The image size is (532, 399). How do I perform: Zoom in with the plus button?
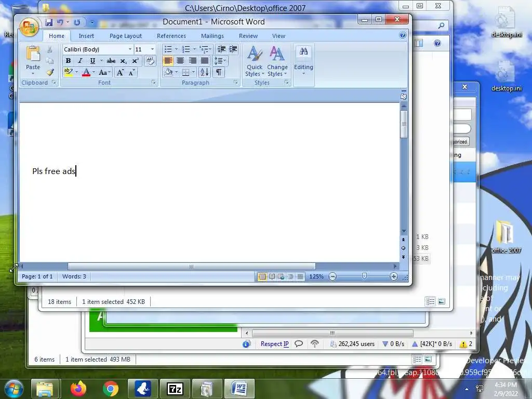[394, 276]
